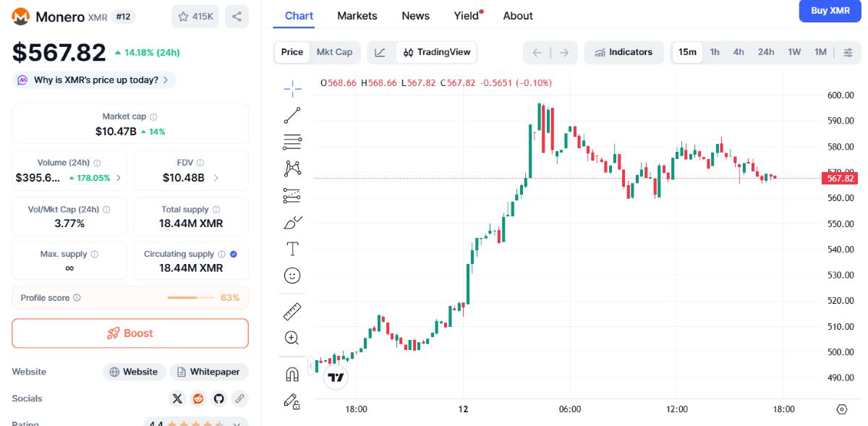868x426 pixels.
Task: Switch chart to Mkt Cap view
Action: pos(334,51)
